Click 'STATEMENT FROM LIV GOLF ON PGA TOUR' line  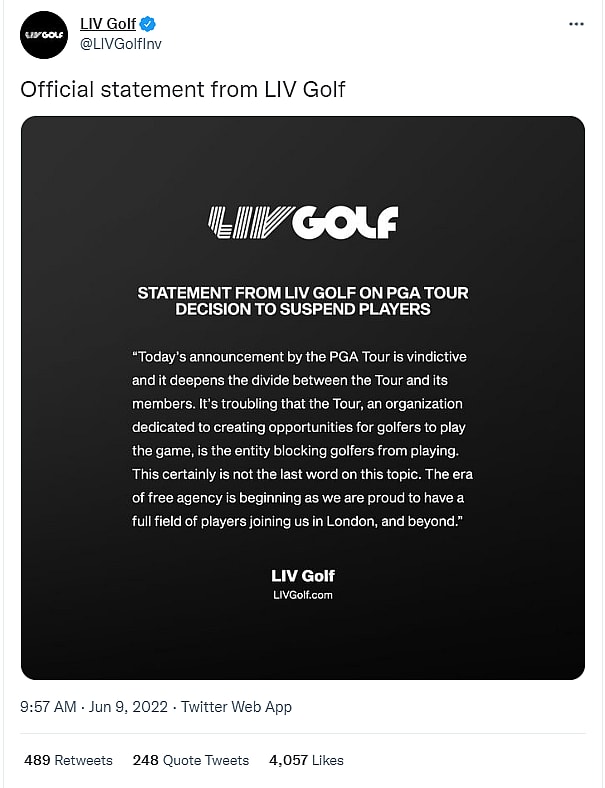302,293
